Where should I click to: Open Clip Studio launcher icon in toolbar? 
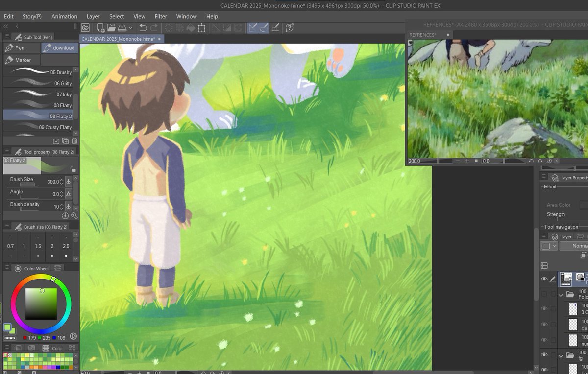pos(85,28)
